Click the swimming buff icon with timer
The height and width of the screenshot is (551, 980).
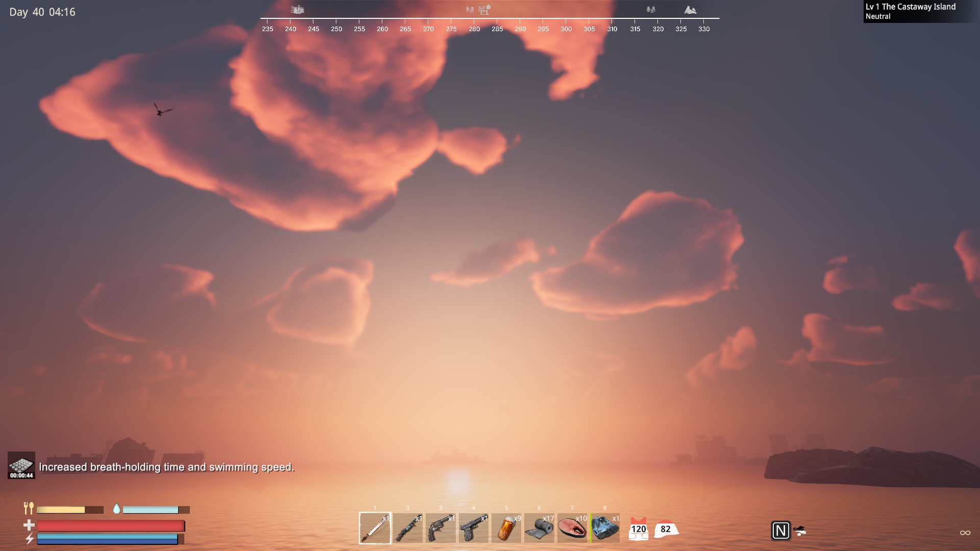click(x=21, y=465)
